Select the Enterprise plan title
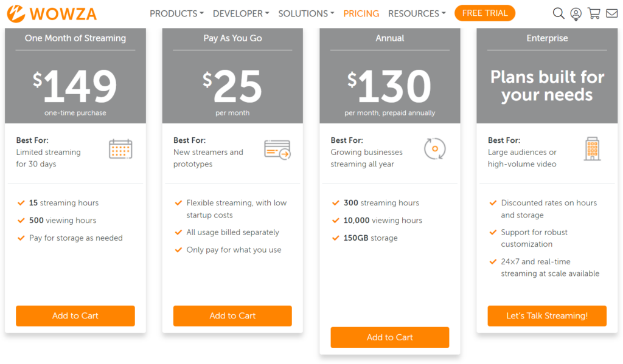The width and height of the screenshot is (623, 364). tap(547, 38)
